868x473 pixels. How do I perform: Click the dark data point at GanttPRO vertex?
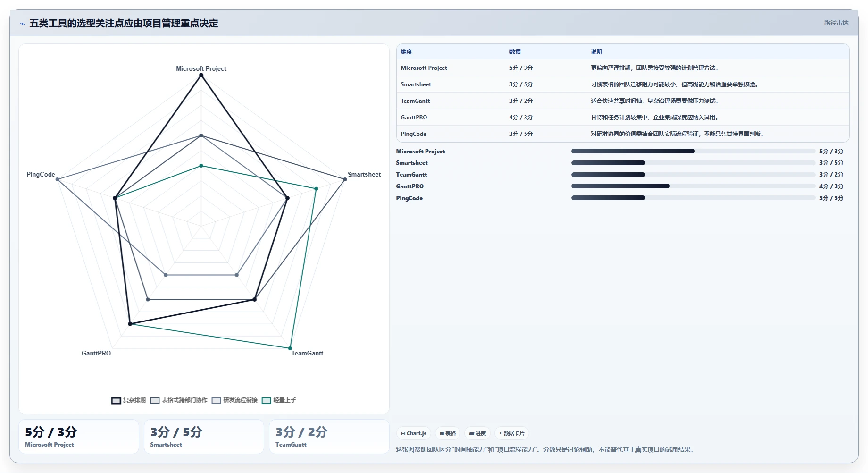click(x=130, y=324)
